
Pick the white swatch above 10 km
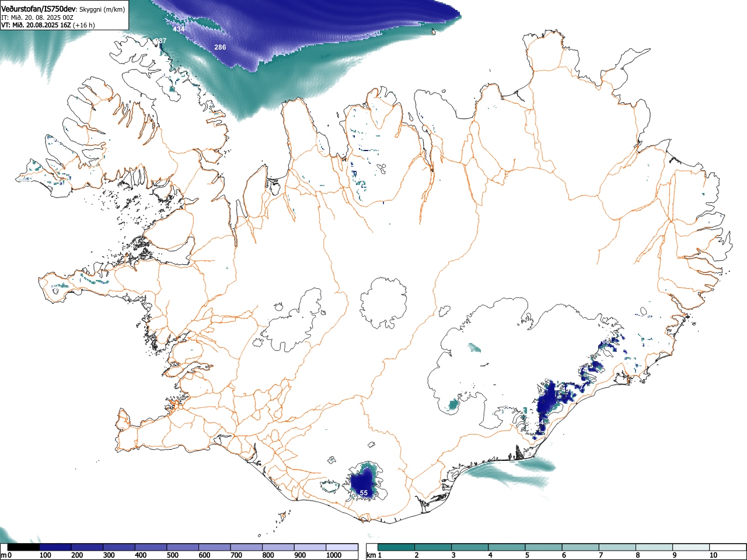click(x=727, y=547)
